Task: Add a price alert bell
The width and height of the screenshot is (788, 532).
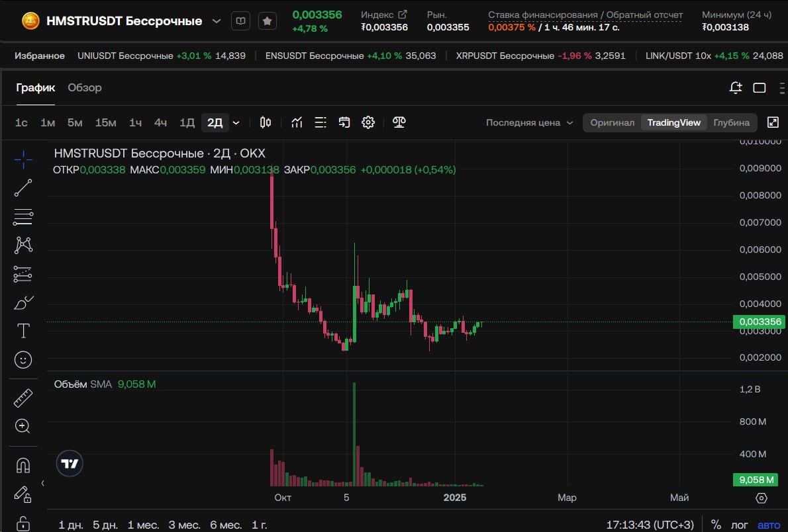Action: pos(735,87)
